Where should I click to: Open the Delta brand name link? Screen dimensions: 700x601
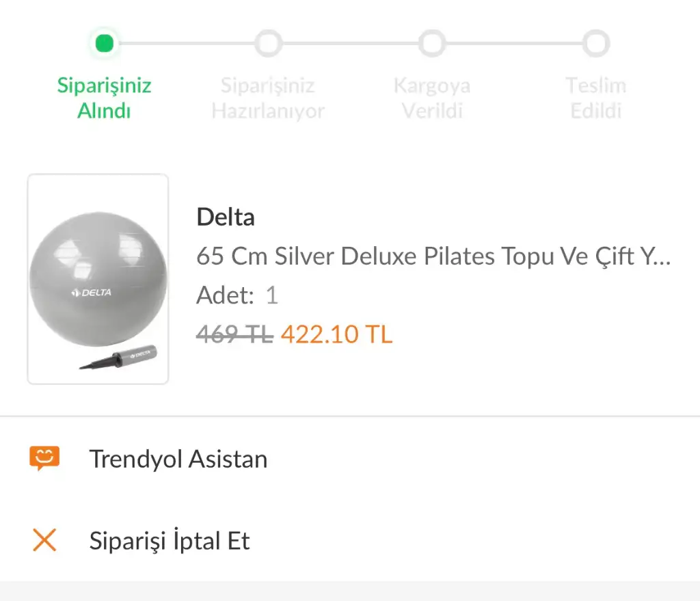pyautogui.click(x=226, y=217)
